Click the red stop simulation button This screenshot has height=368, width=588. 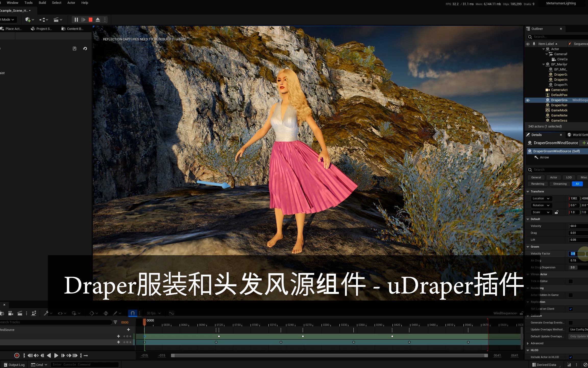tap(90, 20)
